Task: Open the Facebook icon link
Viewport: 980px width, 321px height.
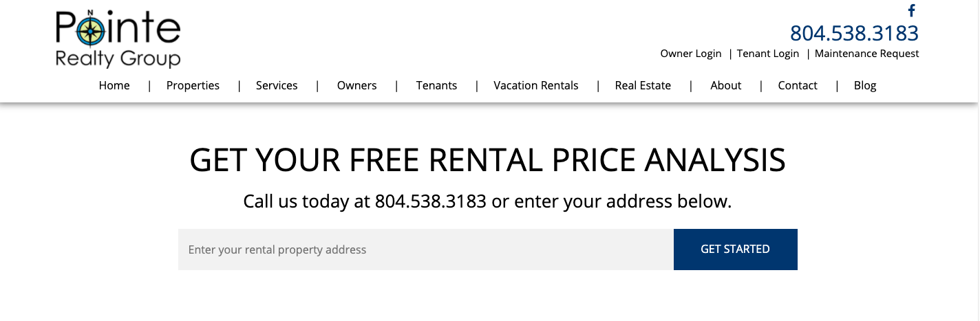Action: point(912,10)
